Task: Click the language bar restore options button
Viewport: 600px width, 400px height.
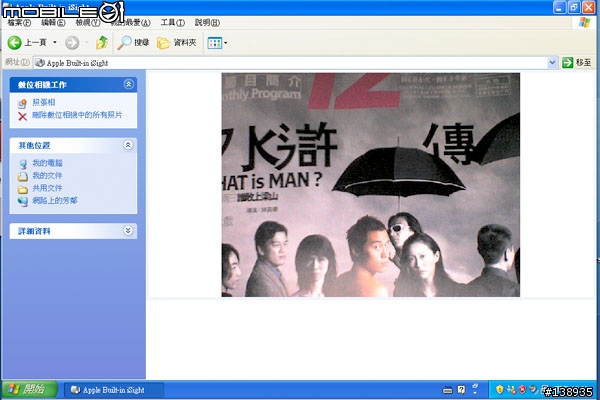Action: click(x=475, y=386)
